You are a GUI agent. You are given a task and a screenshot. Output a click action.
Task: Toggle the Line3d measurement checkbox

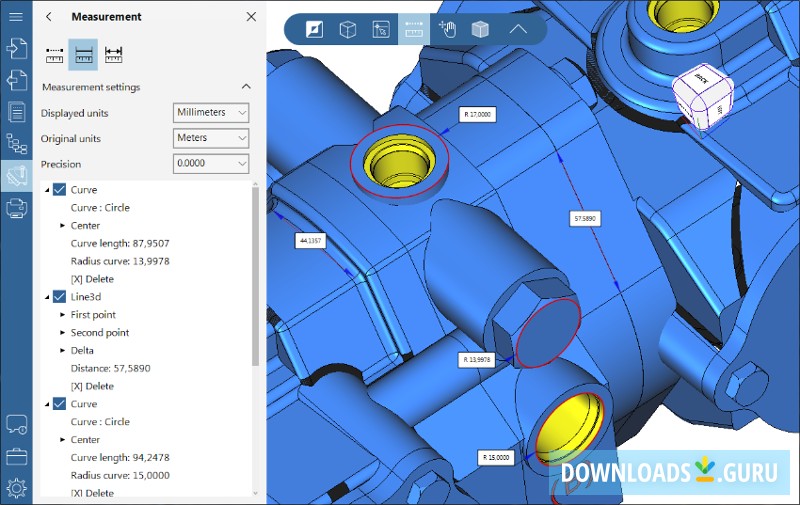point(59,297)
